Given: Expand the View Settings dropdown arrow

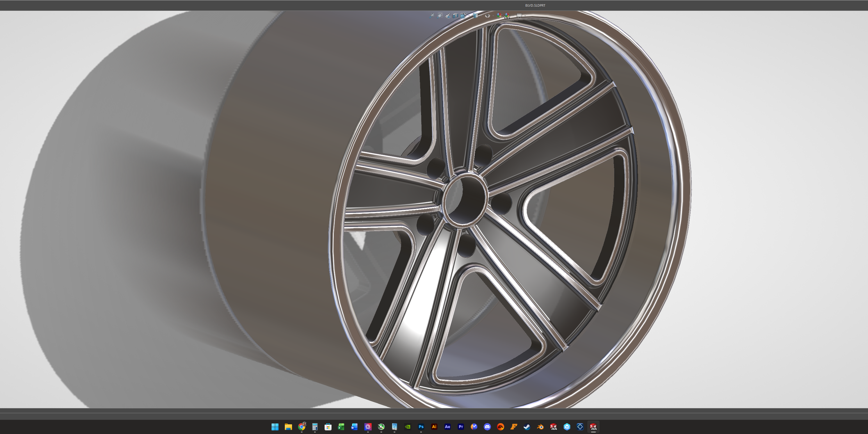Looking at the screenshot, I should click(x=525, y=16).
